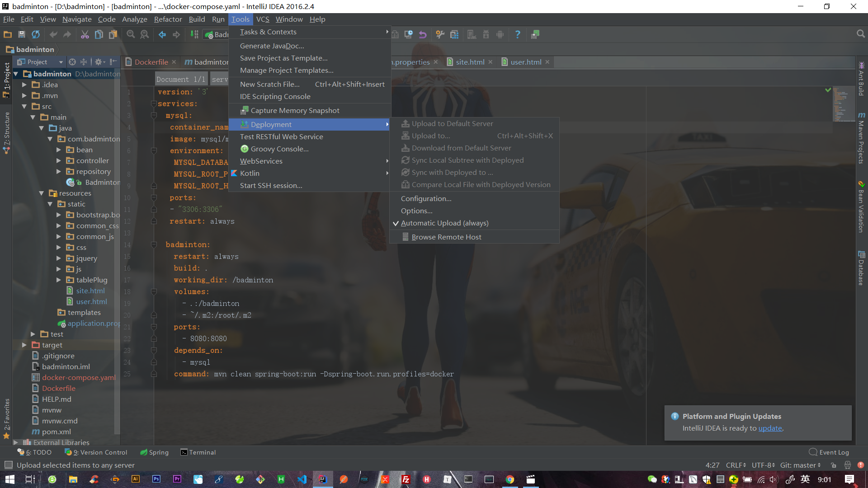Open deployment Options menu entry
868x488 pixels.
(x=474, y=211)
